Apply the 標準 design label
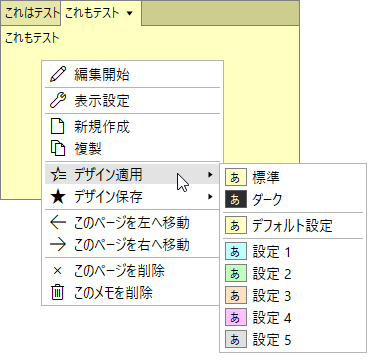 (x=266, y=177)
